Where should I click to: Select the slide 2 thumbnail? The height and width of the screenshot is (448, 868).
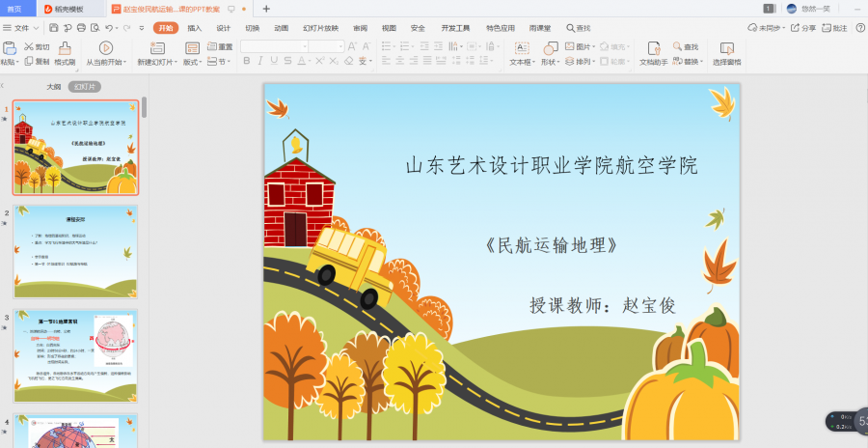(x=76, y=252)
